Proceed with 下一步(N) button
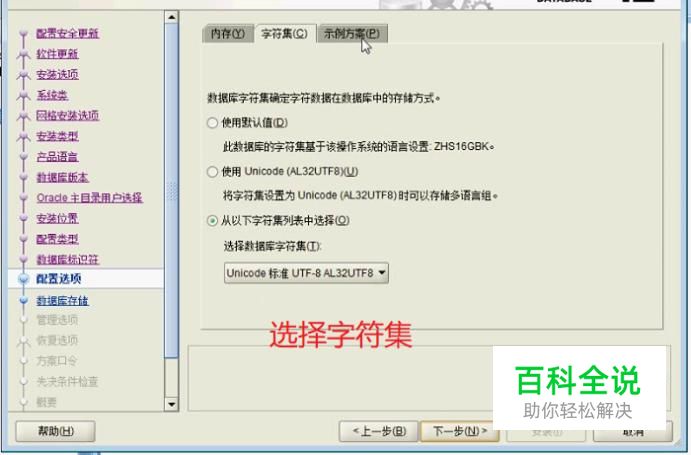Image resolution: width=691 pixels, height=455 pixels. pyautogui.click(x=459, y=431)
